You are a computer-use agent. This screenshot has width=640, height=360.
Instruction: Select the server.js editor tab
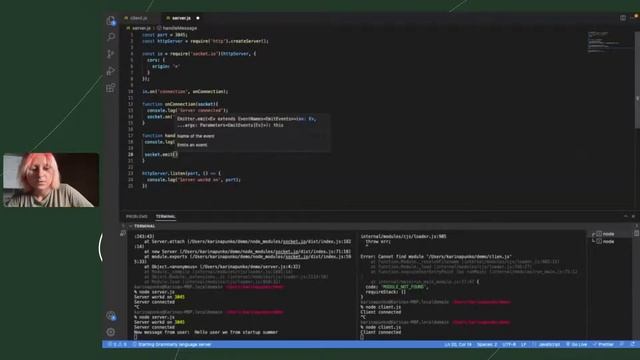click(181, 18)
